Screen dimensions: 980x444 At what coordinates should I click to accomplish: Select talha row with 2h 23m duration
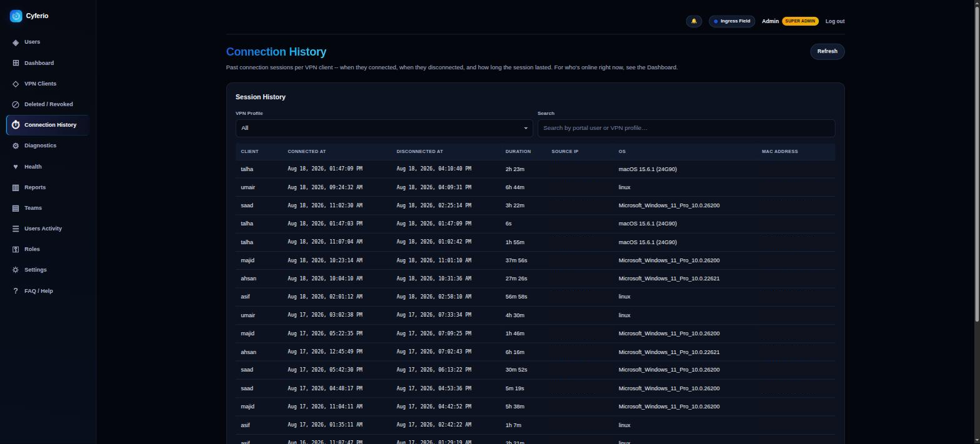[535, 169]
